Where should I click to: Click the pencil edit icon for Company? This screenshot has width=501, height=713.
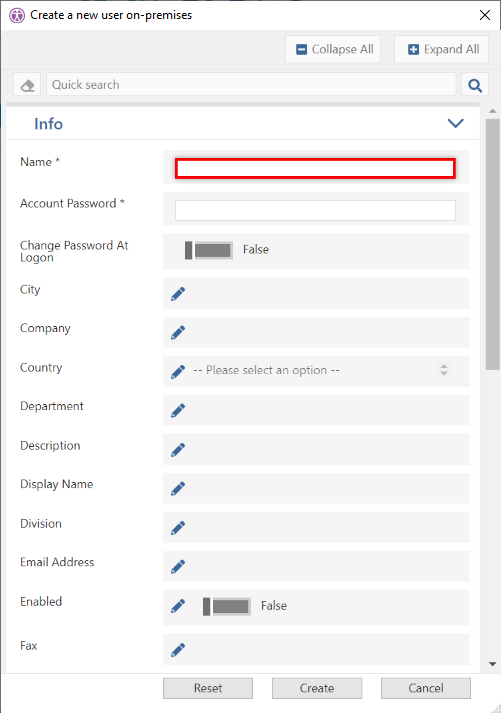(x=178, y=332)
